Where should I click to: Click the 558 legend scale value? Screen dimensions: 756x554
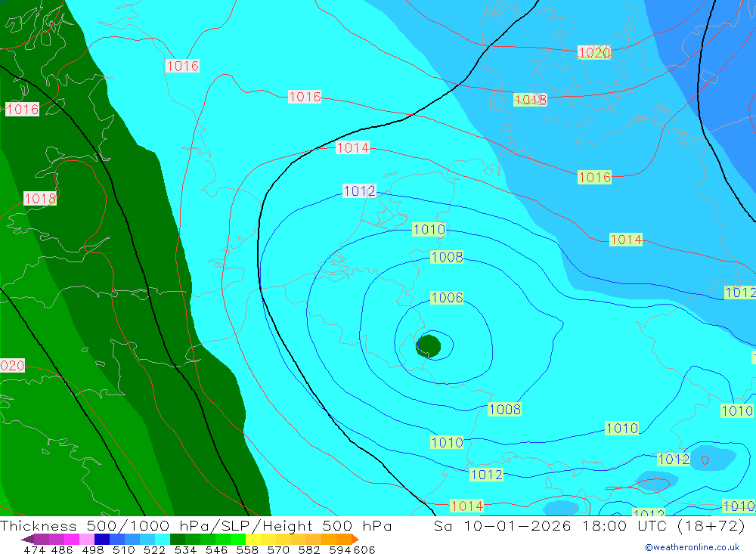click(x=247, y=549)
